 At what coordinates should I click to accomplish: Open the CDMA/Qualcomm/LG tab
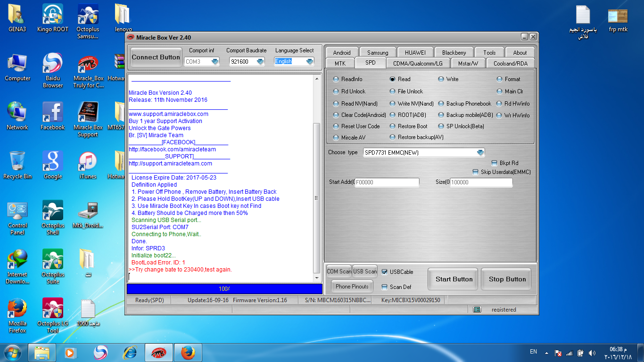[x=418, y=63]
